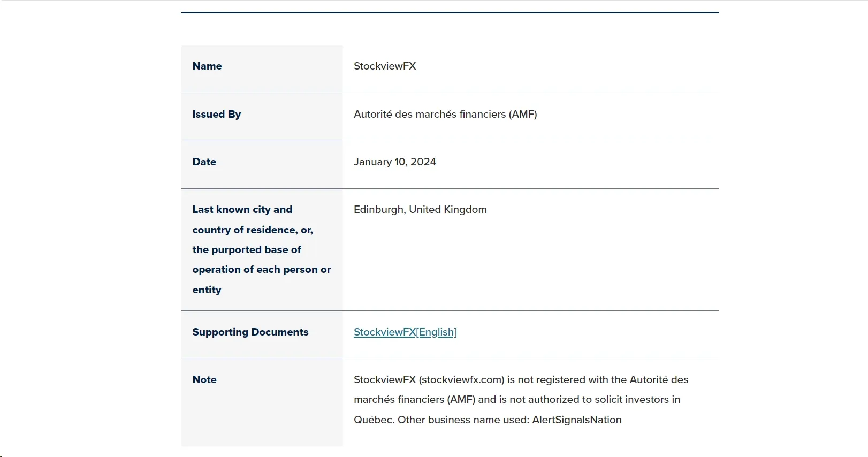Click the "Note" row label

click(204, 380)
